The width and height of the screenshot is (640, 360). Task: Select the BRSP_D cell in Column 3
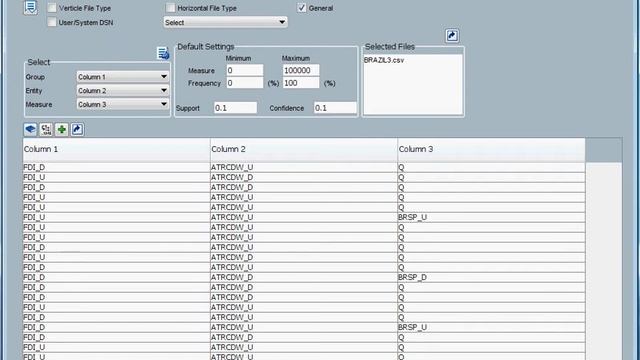point(491,278)
